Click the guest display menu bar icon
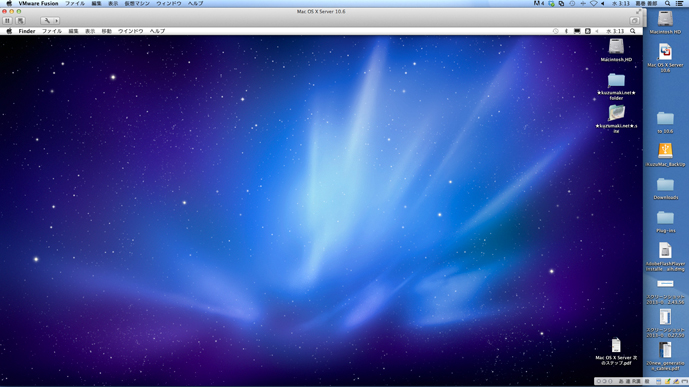The image size is (689, 387). pos(577,31)
